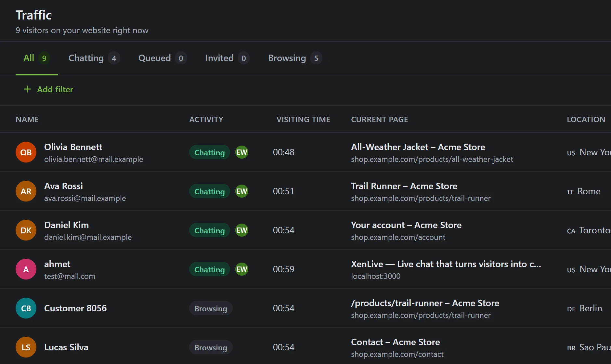Click the teal C8 avatar for Customer 8056
Image resolution: width=611 pixels, height=364 pixels.
[26, 308]
